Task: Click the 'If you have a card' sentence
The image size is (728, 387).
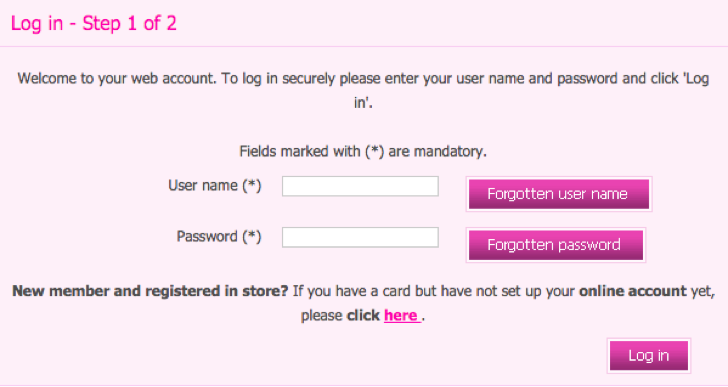Action: coord(503,303)
